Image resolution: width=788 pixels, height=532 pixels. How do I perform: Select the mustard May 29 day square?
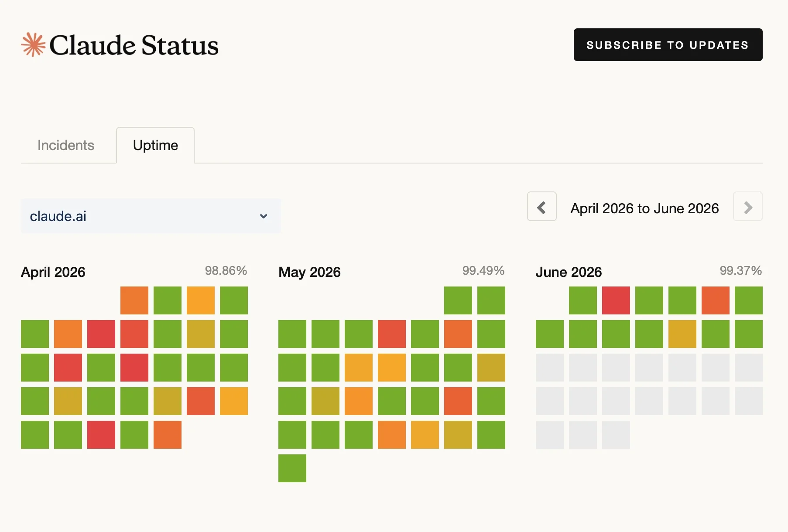pyautogui.click(x=458, y=435)
